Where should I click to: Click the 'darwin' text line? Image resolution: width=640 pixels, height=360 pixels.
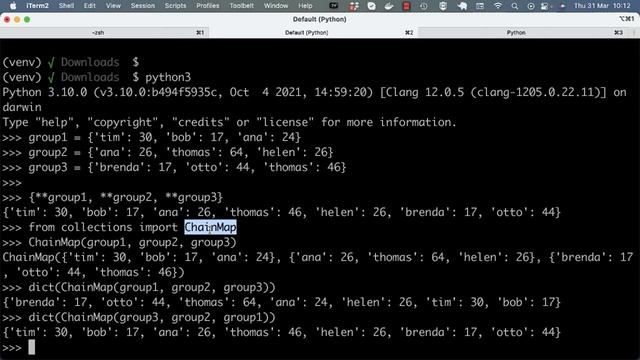22,107
